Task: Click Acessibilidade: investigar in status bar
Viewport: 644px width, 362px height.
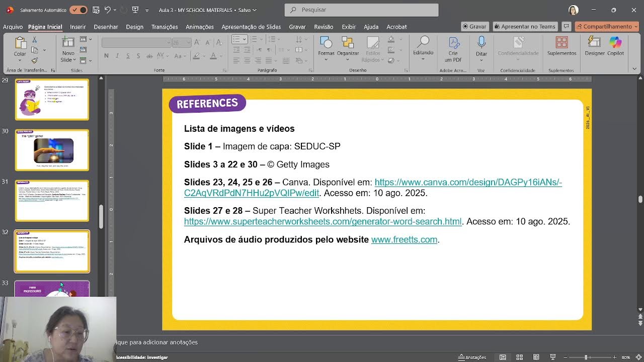Action: [142, 357]
